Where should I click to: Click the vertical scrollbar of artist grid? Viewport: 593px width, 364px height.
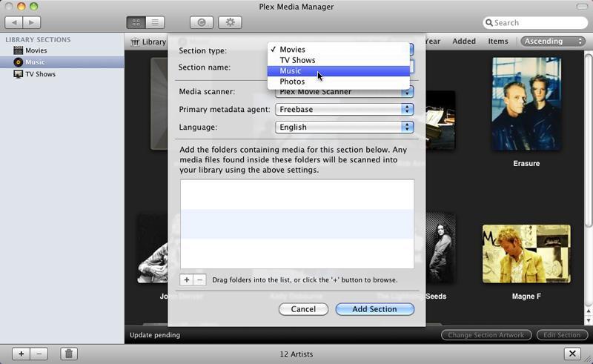tap(588, 140)
